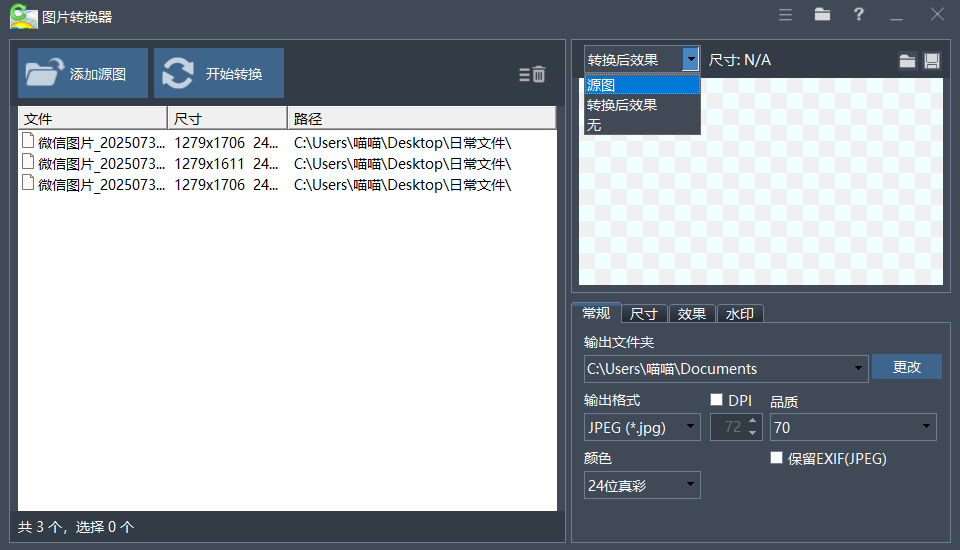Screen dimensions: 960x550
Task: Switch to the 水印 watermark tab
Action: pos(740,314)
